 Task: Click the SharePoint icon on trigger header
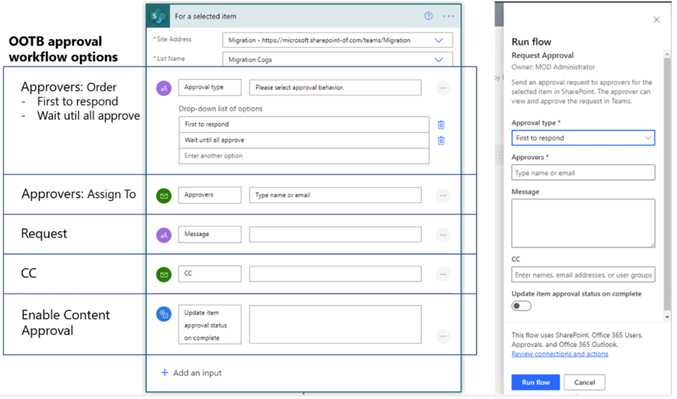tap(159, 16)
